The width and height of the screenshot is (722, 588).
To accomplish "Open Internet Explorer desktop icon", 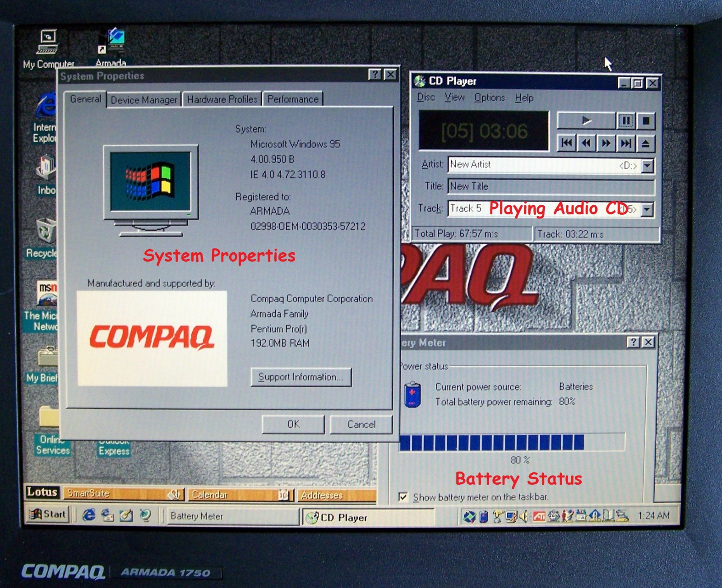I will point(45,117).
